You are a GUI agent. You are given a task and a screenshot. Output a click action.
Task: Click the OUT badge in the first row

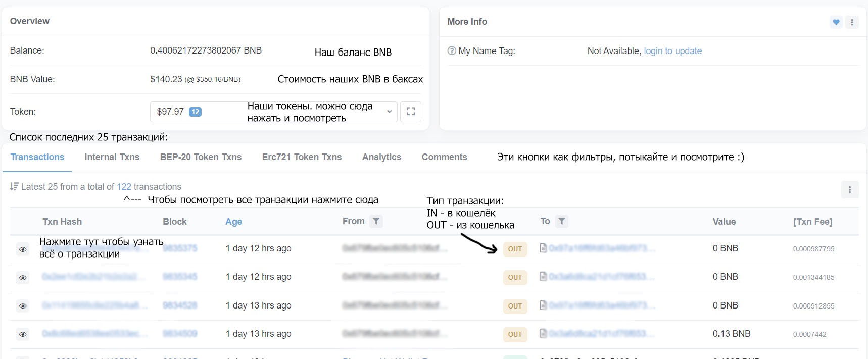tap(515, 249)
